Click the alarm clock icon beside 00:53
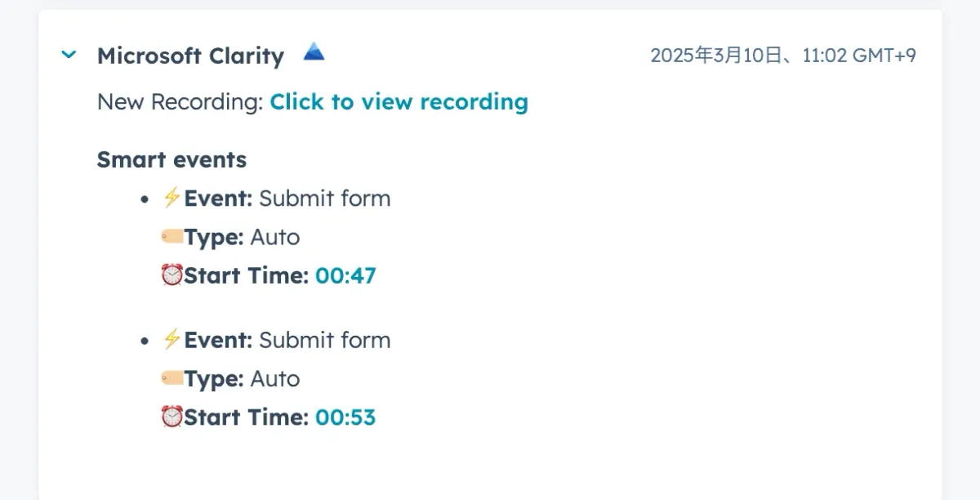The height and width of the screenshot is (500, 980). pos(171,417)
